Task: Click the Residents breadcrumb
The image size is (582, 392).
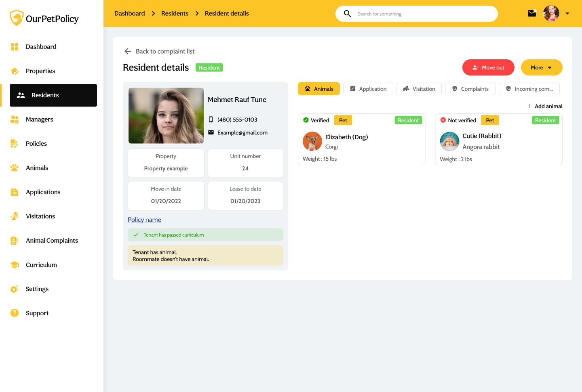Action: [x=175, y=13]
